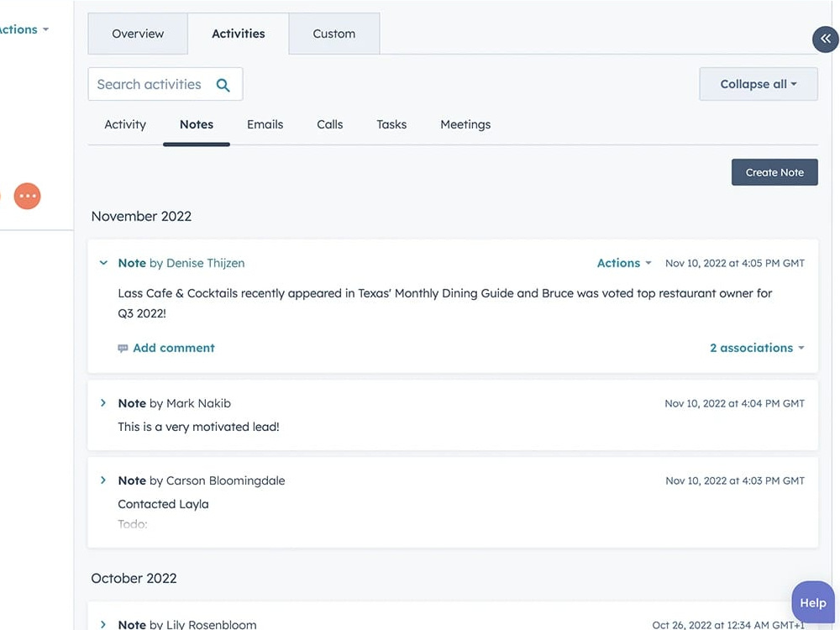Click the search magnifier icon
Screen dimensions: 840x630
(x=223, y=85)
